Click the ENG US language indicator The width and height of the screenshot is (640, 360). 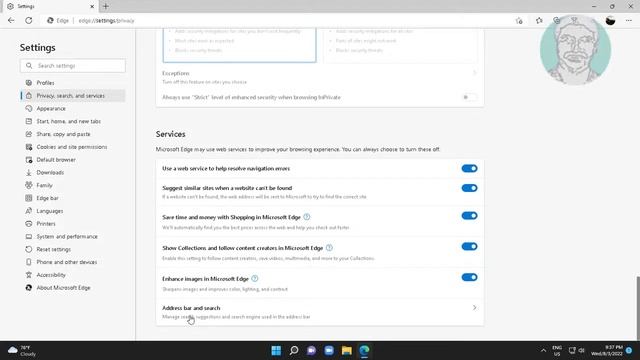557,351
